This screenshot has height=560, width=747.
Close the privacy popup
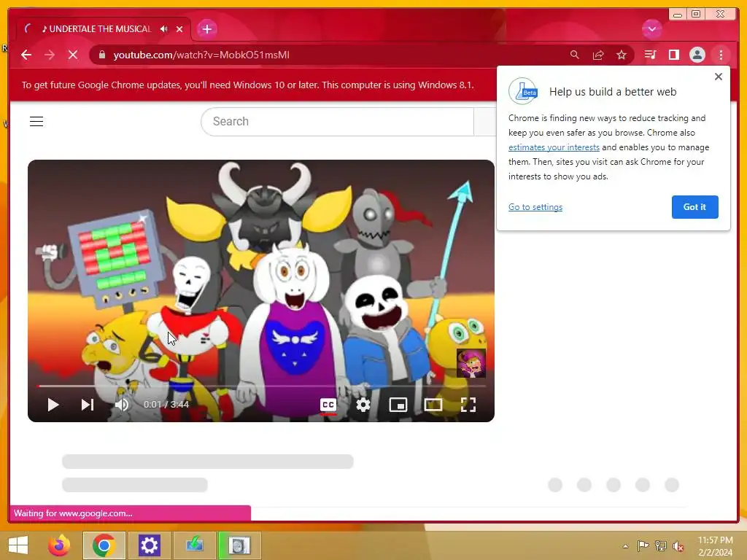click(x=719, y=77)
